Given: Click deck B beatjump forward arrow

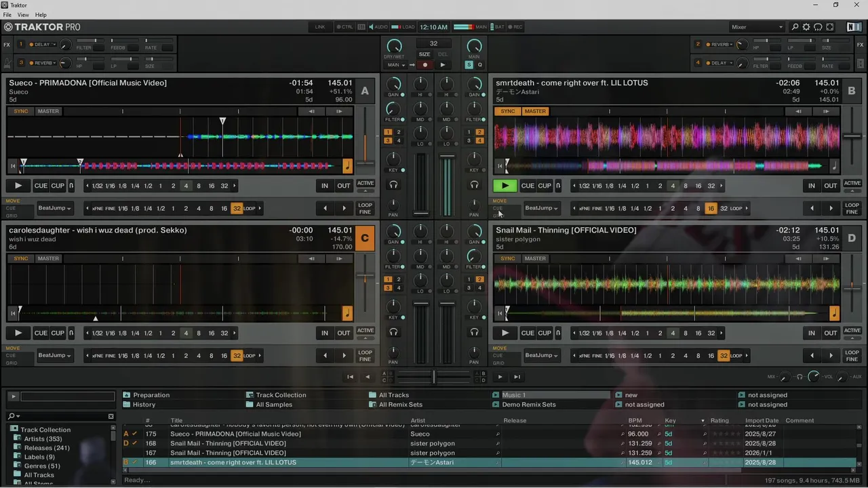Looking at the screenshot, I should tap(831, 208).
